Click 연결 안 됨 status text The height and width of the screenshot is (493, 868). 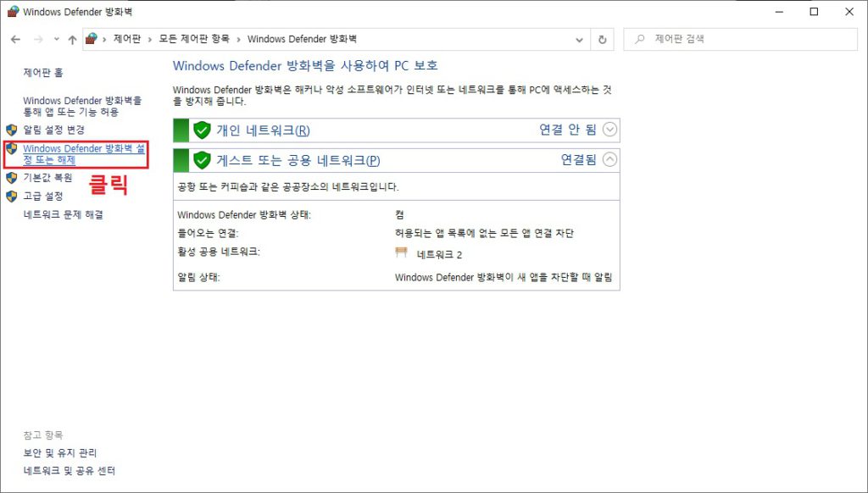pyautogui.click(x=568, y=129)
